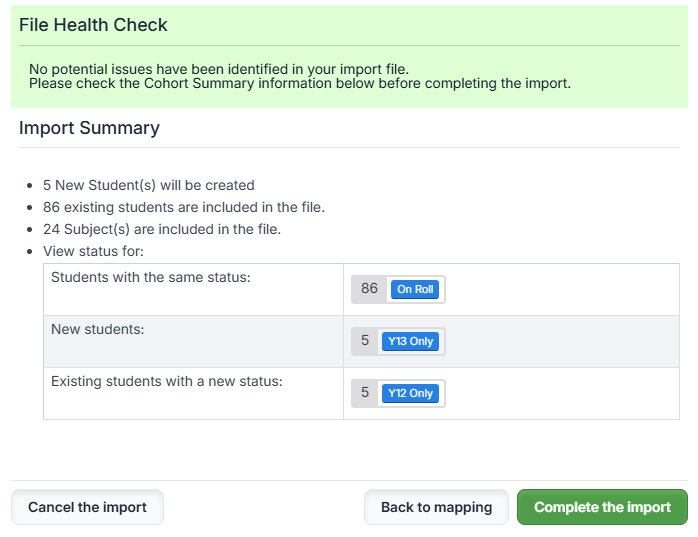Click the Import Summary heading
This screenshot has height=537, width=698.
tap(89, 128)
